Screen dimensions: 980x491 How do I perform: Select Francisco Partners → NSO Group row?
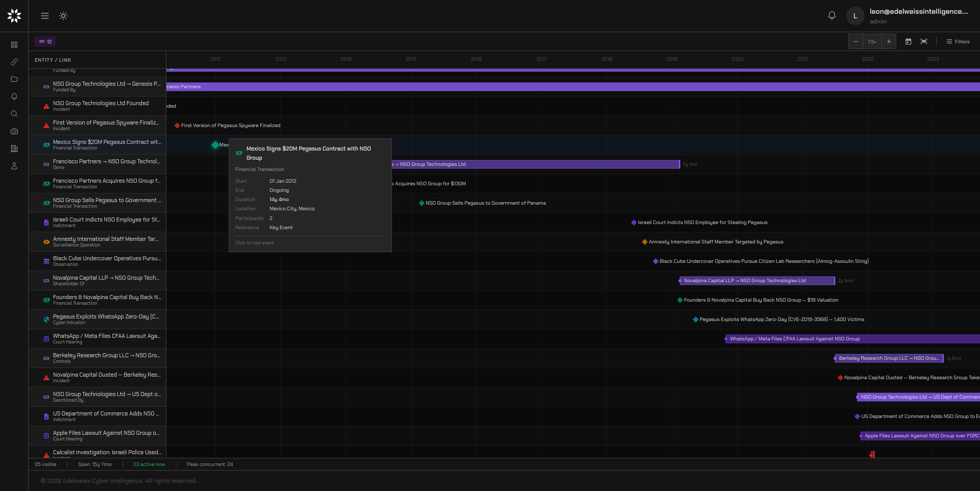point(97,164)
